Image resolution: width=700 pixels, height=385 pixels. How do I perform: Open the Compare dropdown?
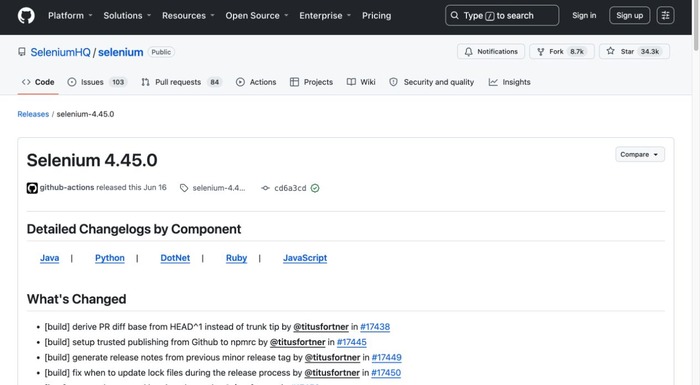pos(640,155)
